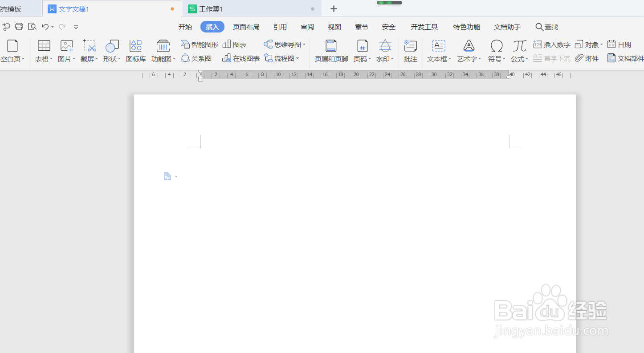Screen dimensions: 644x353
Task: Switch to the 开始 ribbon tab
Action: pyautogui.click(x=185, y=27)
